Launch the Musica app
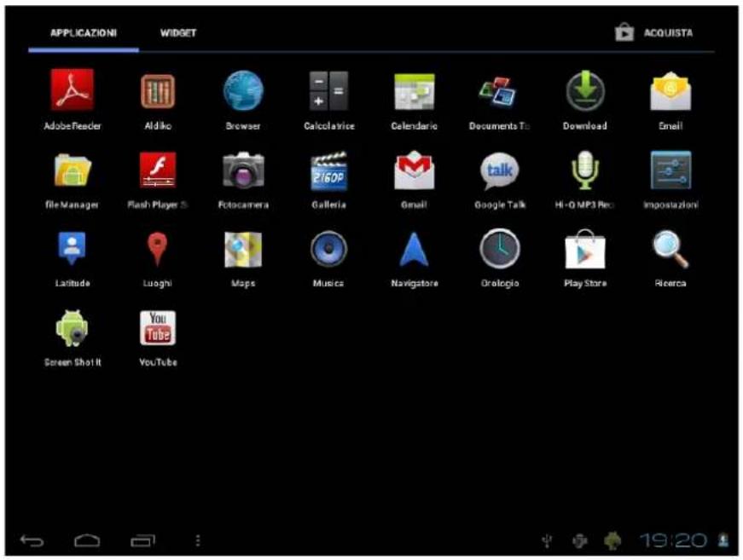Image resolution: width=743 pixels, height=560 pixels. click(329, 249)
